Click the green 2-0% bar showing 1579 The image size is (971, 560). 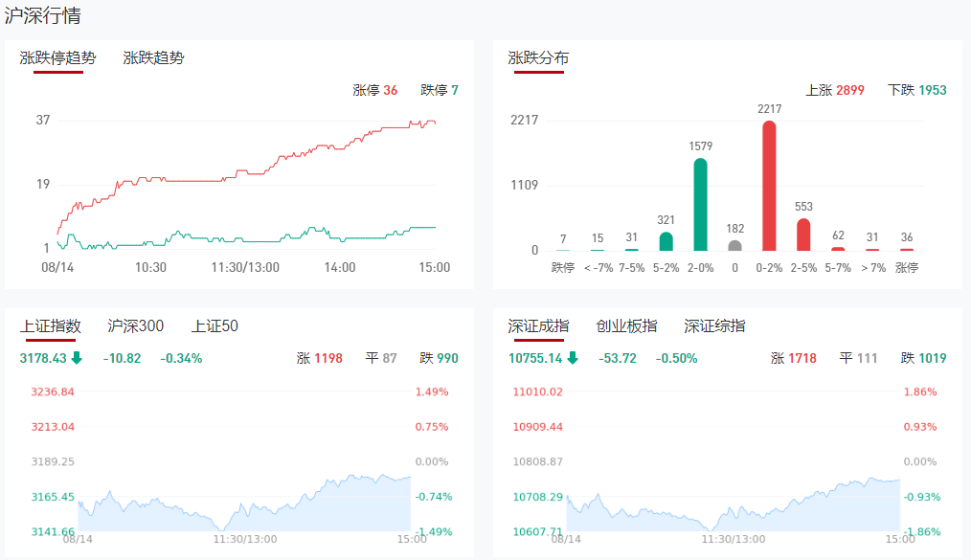[700, 204]
